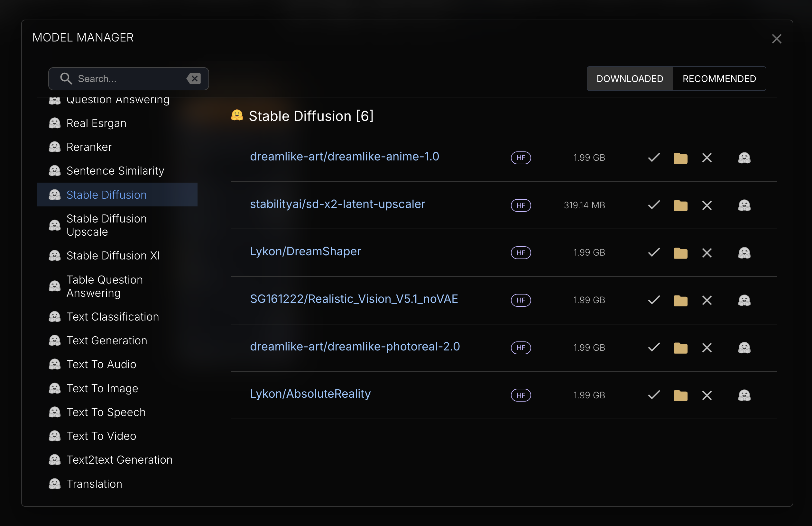Select Text2text Generation category
This screenshot has width=812, height=526.
[117, 460]
